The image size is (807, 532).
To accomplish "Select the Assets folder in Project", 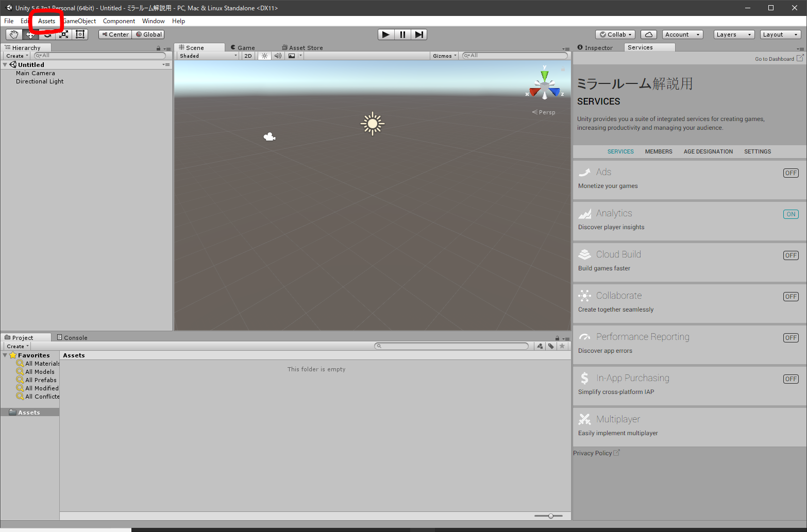I will (x=30, y=413).
